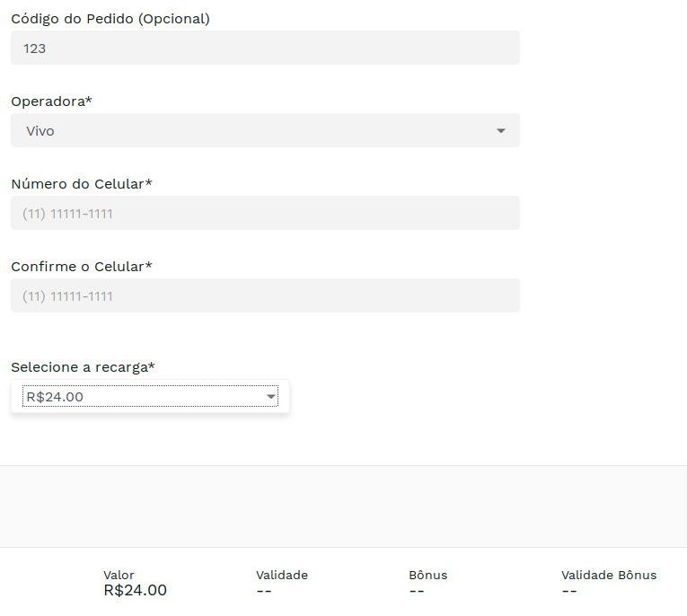The height and width of the screenshot is (616, 687).
Task: Click the "Código do Pedido (Opcional)" label
Action: [x=110, y=19]
